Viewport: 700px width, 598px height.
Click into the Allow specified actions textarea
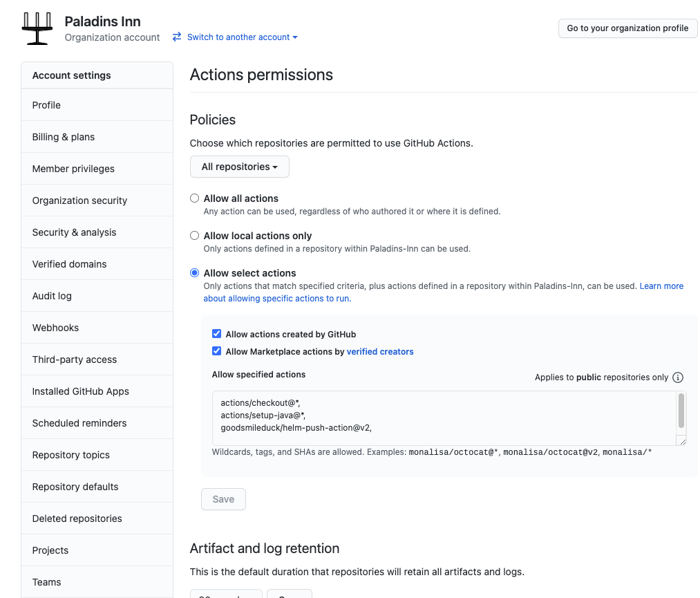tap(444, 418)
